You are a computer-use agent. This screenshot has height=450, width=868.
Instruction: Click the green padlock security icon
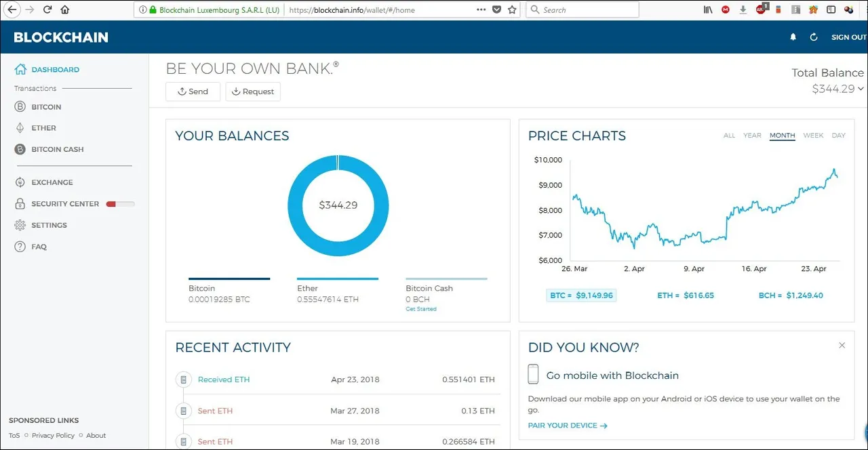coord(153,10)
